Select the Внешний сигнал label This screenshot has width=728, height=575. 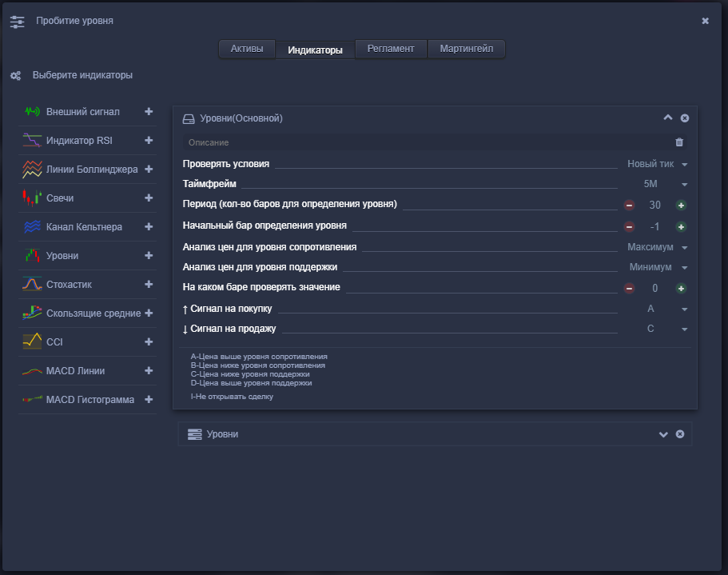82,112
